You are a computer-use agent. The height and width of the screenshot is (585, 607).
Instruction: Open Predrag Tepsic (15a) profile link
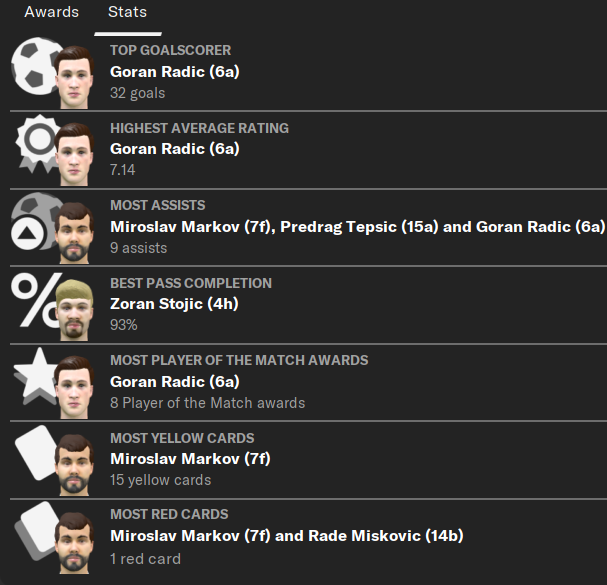[359, 226]
